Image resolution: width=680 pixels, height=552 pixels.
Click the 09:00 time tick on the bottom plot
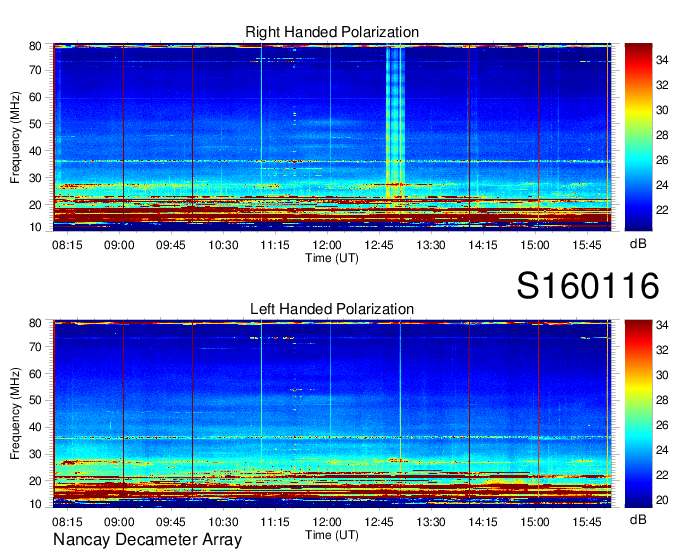119,522
